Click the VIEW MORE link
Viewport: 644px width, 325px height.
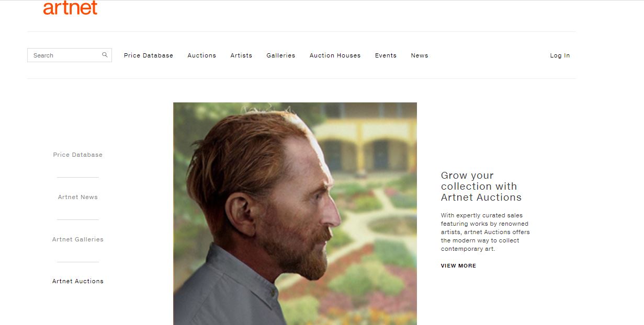(x=458, y=265)
